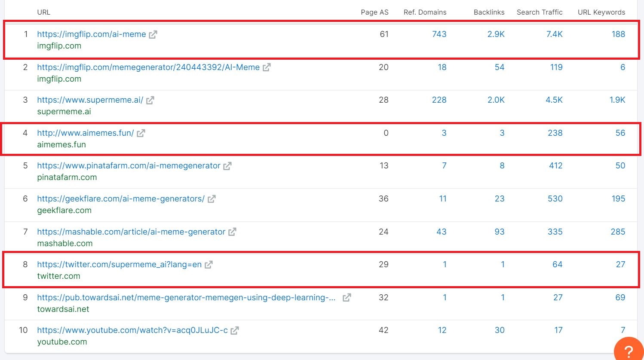The image size is (644, 360).
Task: Click external link icon next to the YouTube URL
Action: click(x=235, y=330)
